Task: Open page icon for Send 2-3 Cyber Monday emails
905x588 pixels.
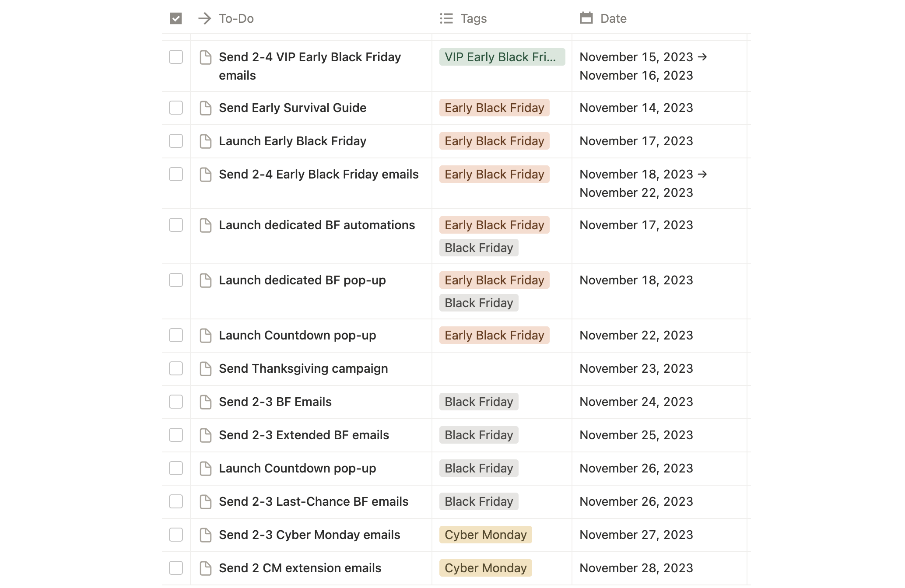Action: pyautogui.click(x=205, y=535)
